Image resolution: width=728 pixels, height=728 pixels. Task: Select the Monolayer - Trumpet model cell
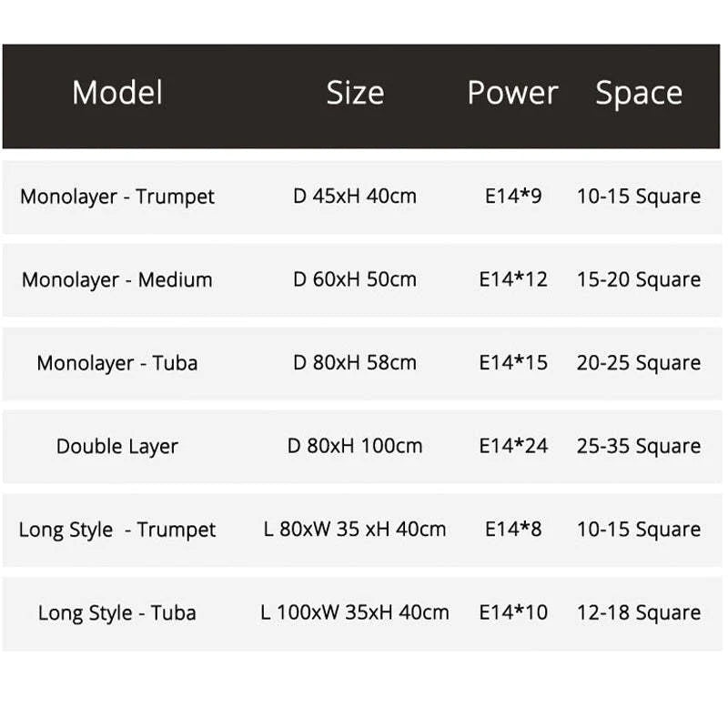(117, 197)
